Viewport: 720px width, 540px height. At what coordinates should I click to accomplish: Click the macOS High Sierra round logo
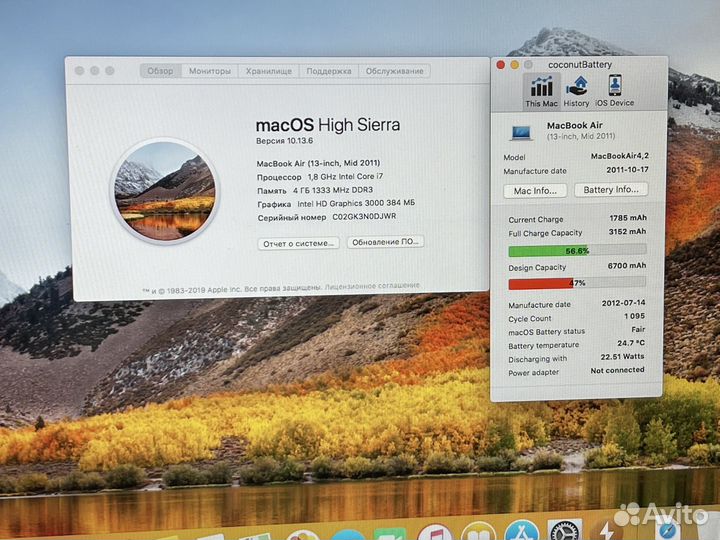coord(164,191)
